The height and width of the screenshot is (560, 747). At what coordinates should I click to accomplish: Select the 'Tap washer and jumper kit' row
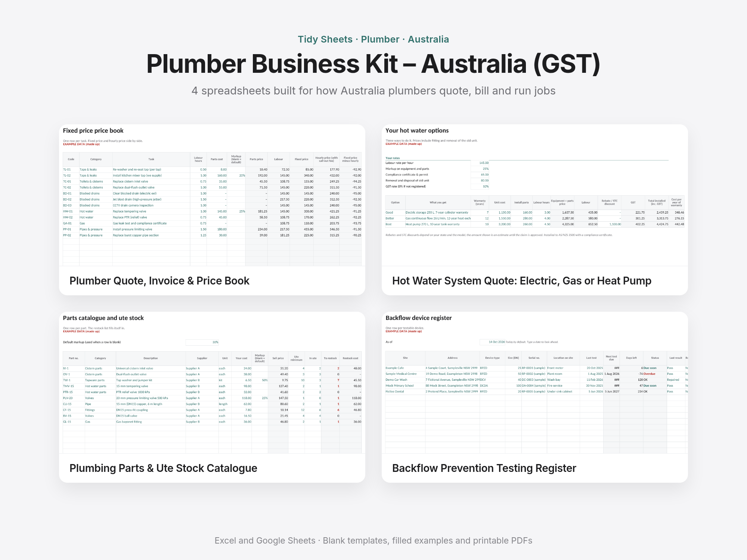tap(212, 380)
